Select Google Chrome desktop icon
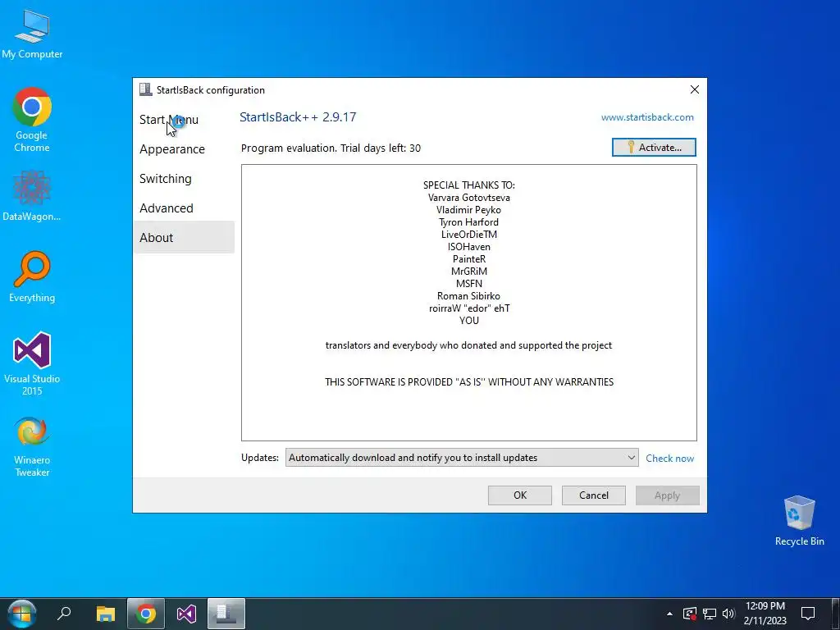Screen dimensions: 840x630 [32, 120]
